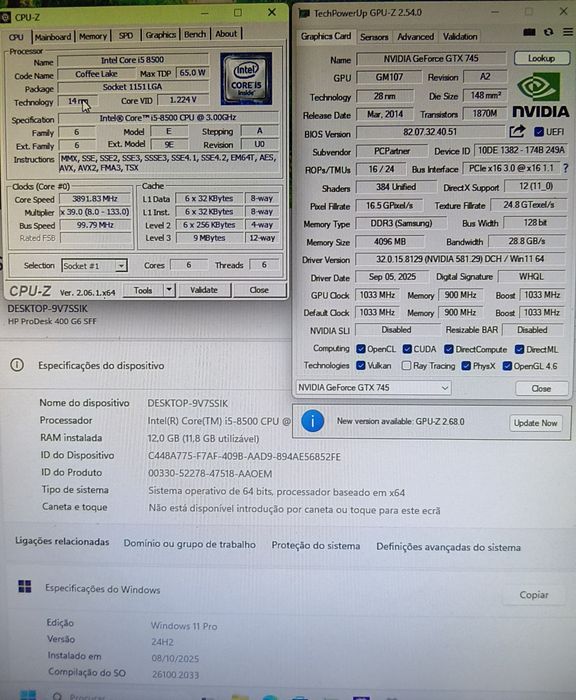Open Domínio ou grupo de trabalho link
576x700 pixels.
coord(190,544)
